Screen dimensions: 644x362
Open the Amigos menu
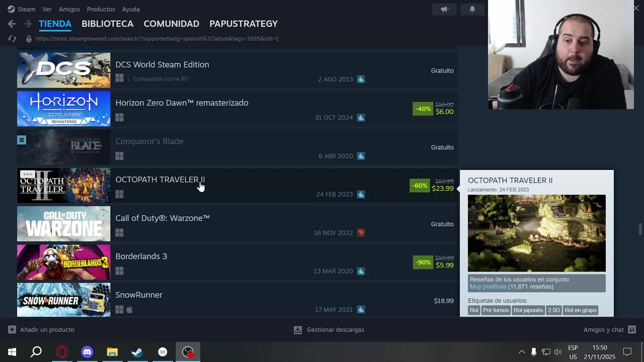[69, 9]
